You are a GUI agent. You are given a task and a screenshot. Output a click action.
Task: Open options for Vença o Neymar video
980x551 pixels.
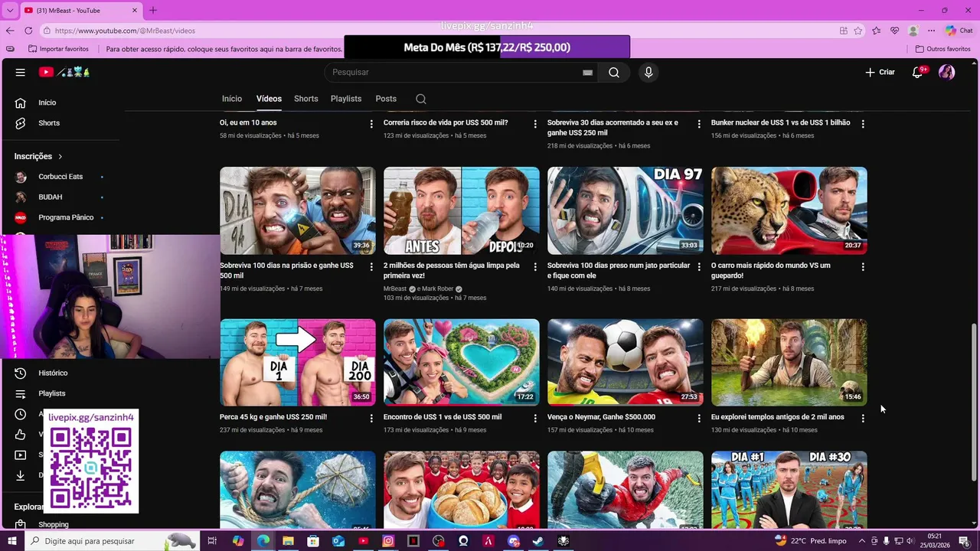699,419
